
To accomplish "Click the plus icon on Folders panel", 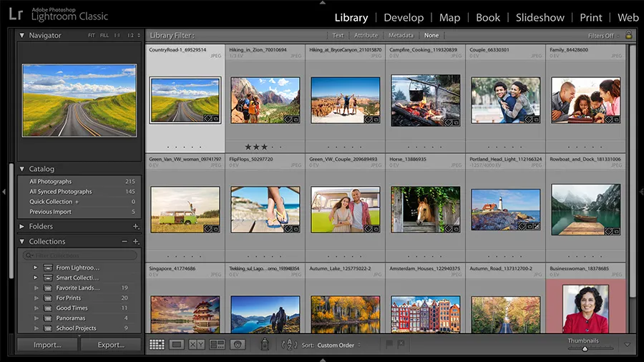I will coord(135,227).
